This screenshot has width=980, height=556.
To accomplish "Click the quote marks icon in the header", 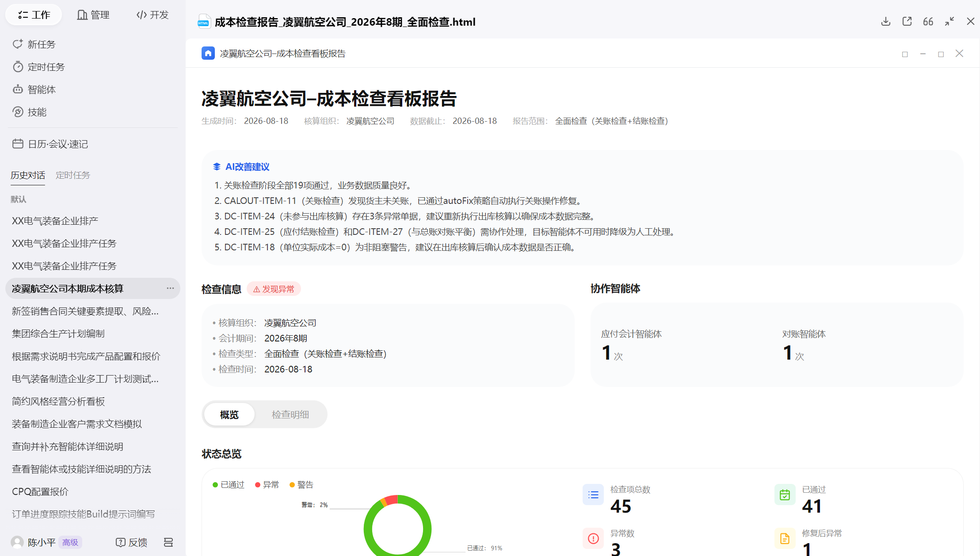I will click(x=928, y=21).
